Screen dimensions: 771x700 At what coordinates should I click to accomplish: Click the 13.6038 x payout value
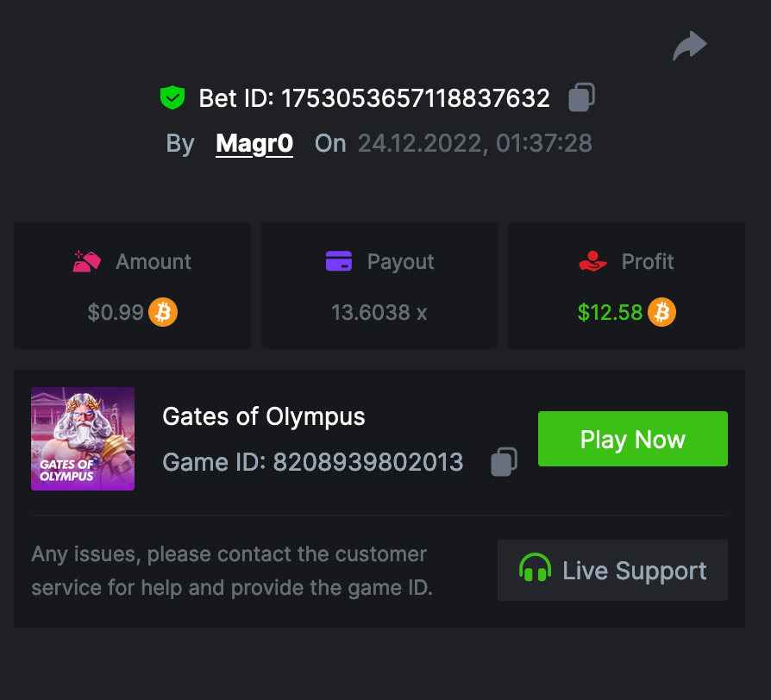coord(379,312)
